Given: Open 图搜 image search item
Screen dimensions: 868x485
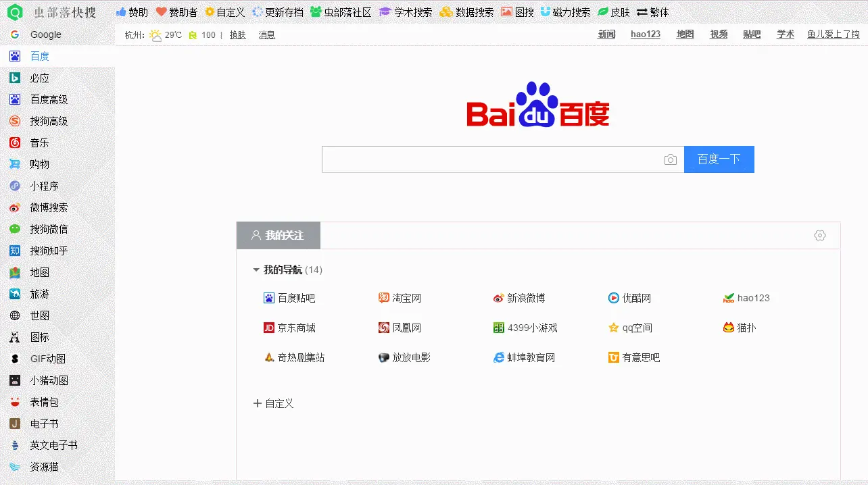Looking at the screenshot, I should coord(517,12).
